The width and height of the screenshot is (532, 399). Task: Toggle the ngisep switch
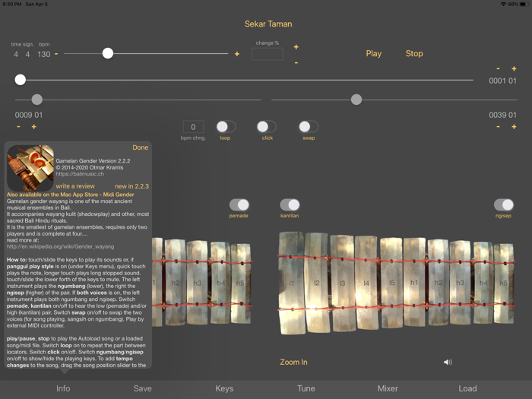click(503, 204)
